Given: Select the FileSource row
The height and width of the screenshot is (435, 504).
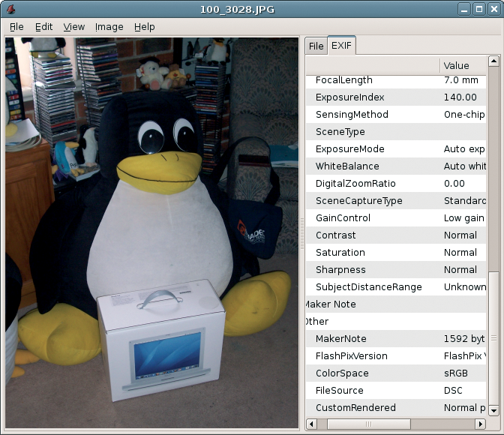Looking at the screenshot, I should tap(396, 391).
